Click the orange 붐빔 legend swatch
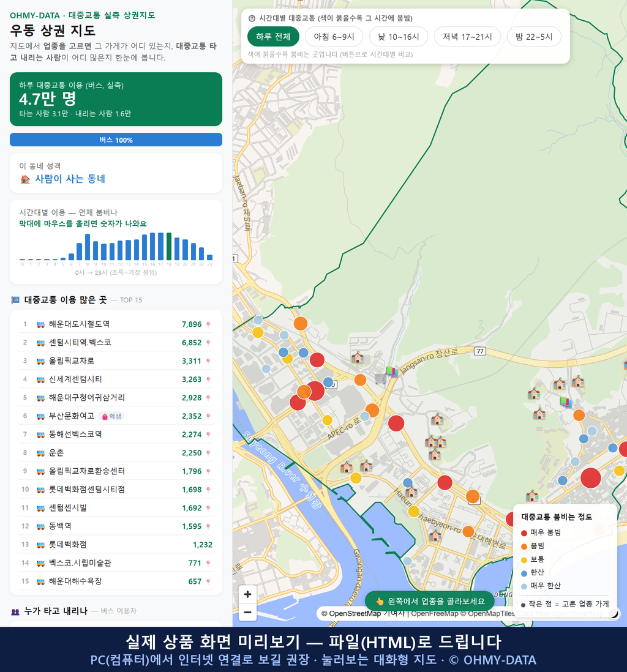Image resolution: width=627 pixels, height=672 pixels. point(524,547)
